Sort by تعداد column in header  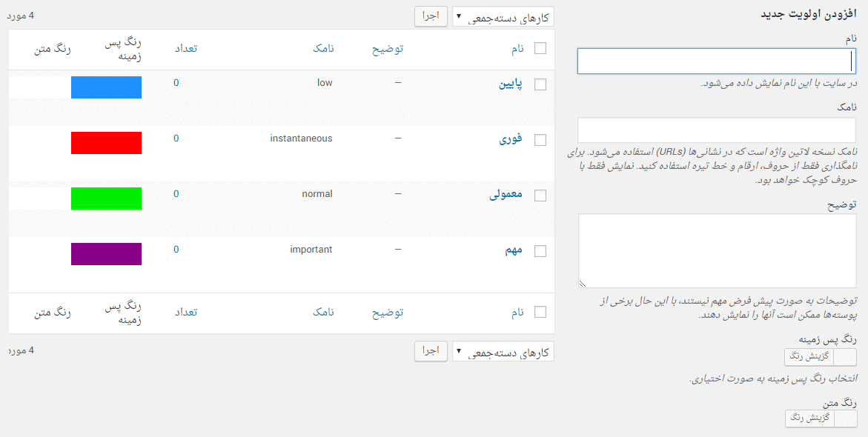185,49
